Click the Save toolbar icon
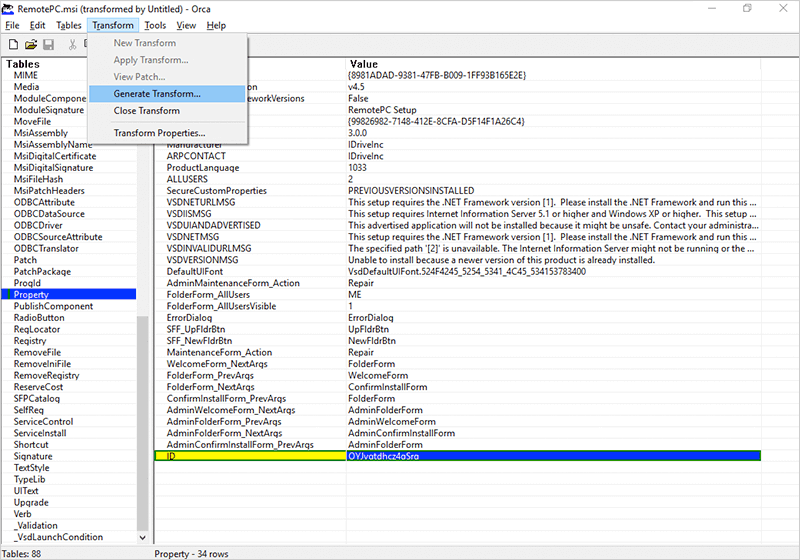Viewport: 800px width, 560px height. pos(47,44)
